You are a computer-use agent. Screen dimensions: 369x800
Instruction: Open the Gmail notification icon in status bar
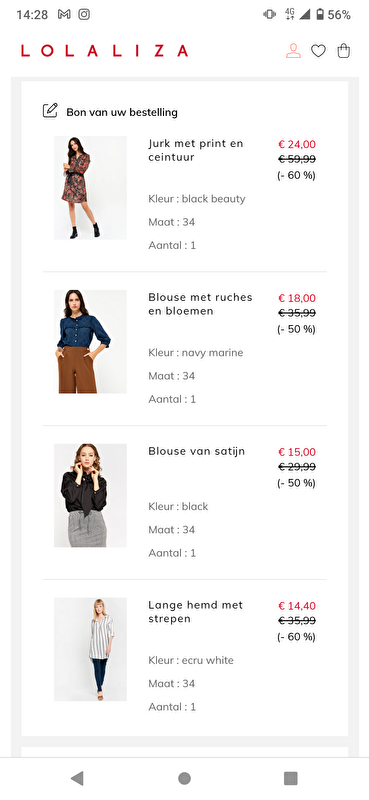64,14
